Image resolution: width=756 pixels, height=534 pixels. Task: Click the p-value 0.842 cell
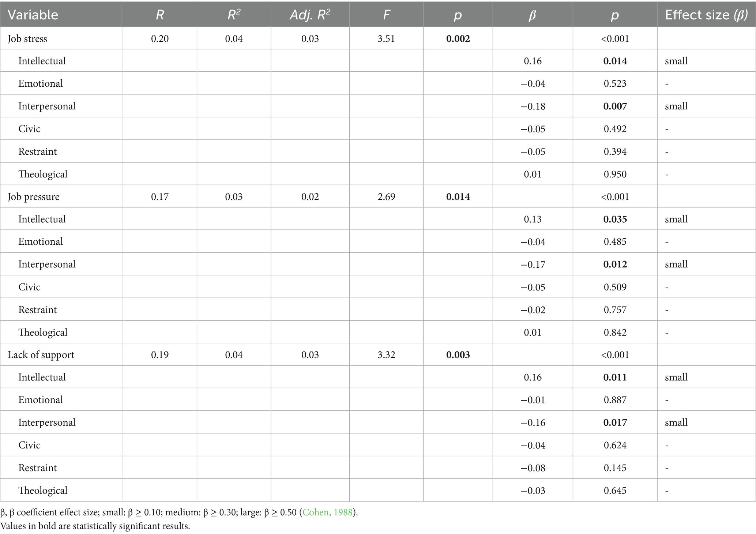(x=615, y=332)
